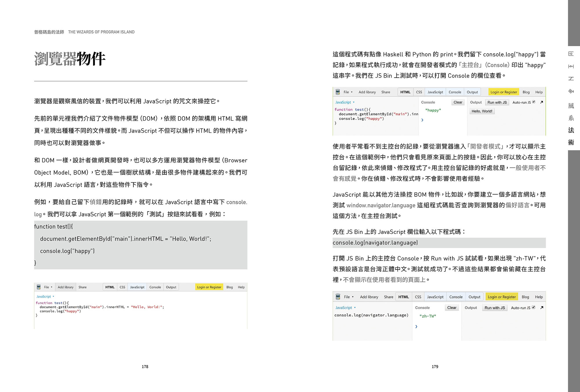Switch to the Output tab, top-right screenshot
Screen dimensions: 580x392
coord(472,92)
